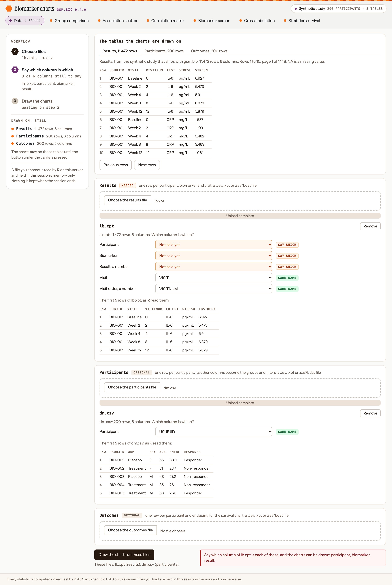
Task: Click the step 2 hexagon badge
Action: (15, 70)
